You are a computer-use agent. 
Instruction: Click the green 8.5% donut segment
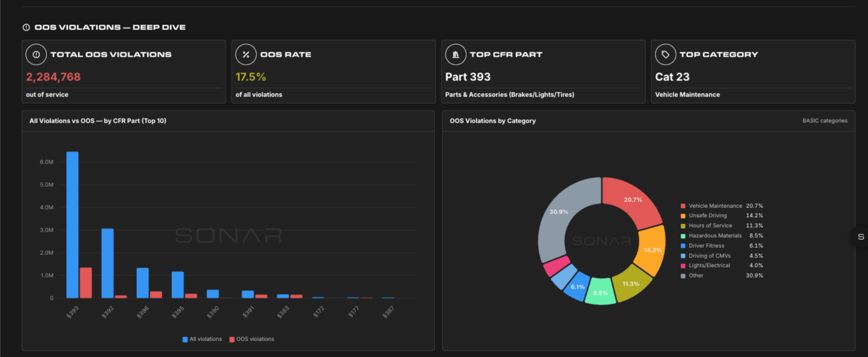point(600,291)
